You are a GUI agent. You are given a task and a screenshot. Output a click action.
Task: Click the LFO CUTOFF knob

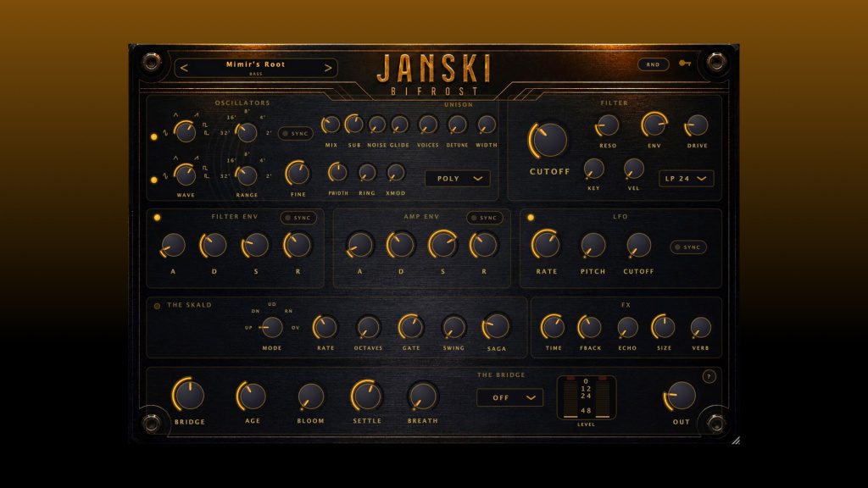pos(638,245)
